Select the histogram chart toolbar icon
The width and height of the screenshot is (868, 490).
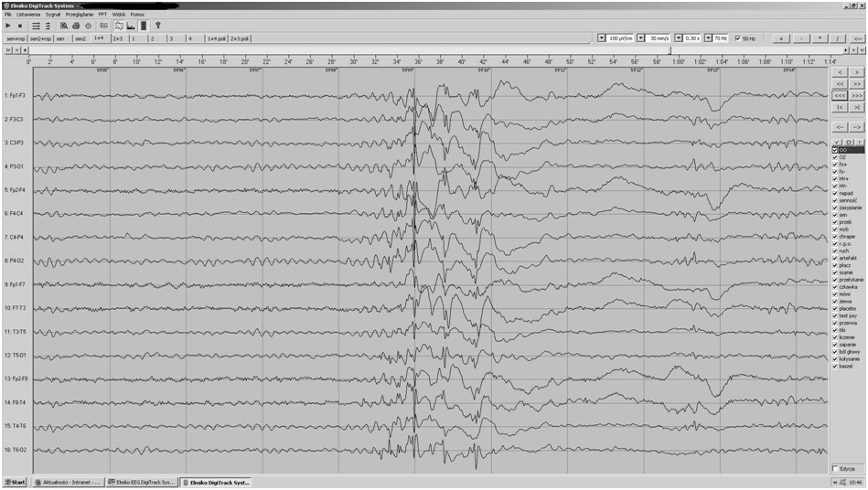click(x=131, y=26)
